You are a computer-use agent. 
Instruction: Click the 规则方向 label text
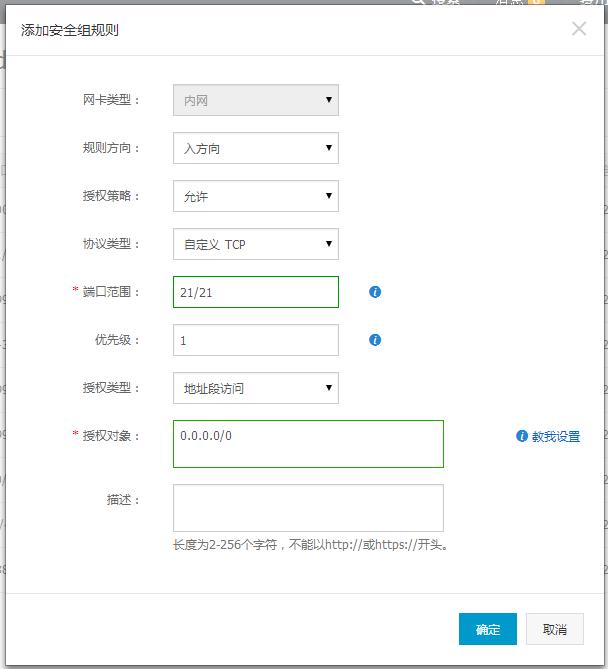click(x=111, y=148)
